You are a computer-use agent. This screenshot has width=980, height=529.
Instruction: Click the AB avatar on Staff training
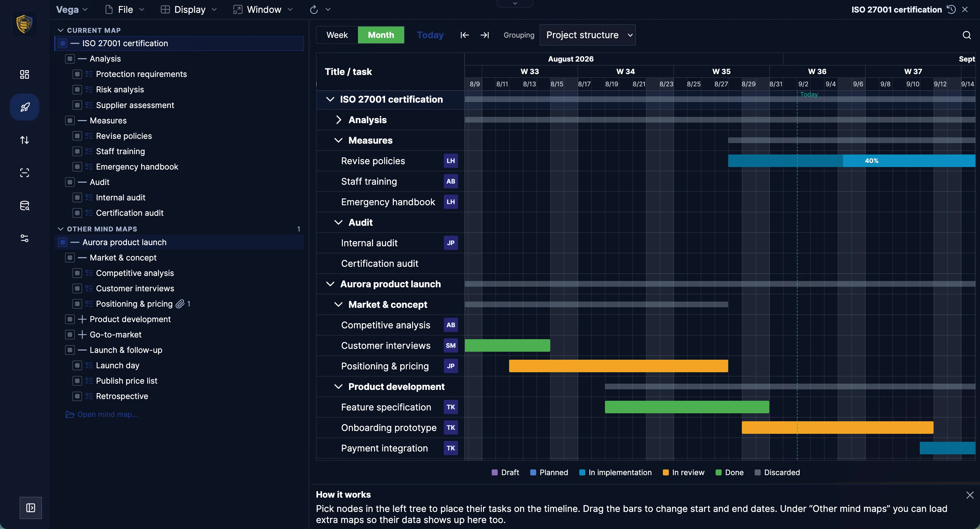[451, 181]
